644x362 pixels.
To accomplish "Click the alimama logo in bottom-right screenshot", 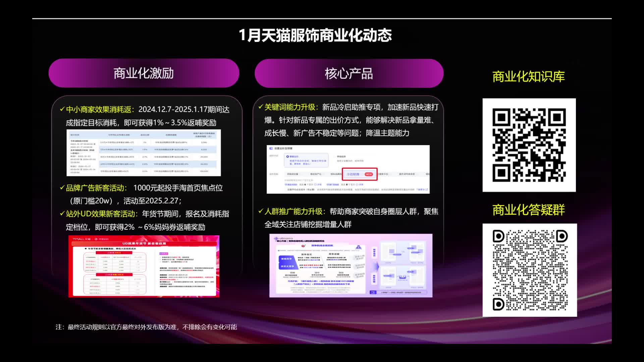I will [x=283, y=238].
